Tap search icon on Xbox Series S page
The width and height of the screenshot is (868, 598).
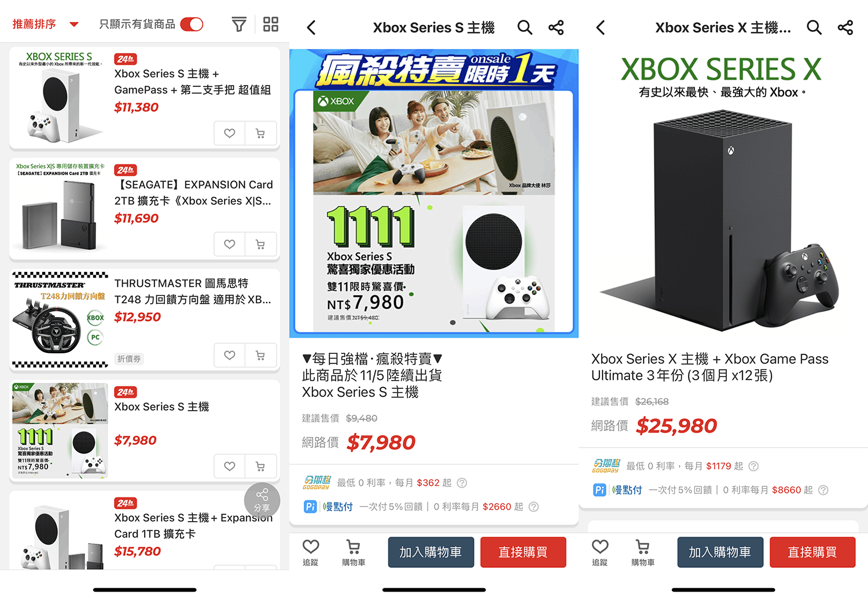(x=525, y=27)
